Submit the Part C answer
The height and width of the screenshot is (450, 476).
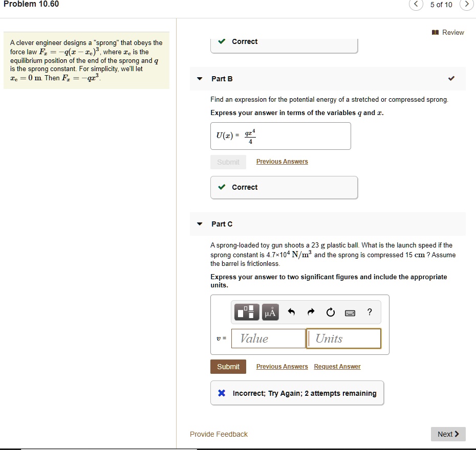[x=228, y=367]
